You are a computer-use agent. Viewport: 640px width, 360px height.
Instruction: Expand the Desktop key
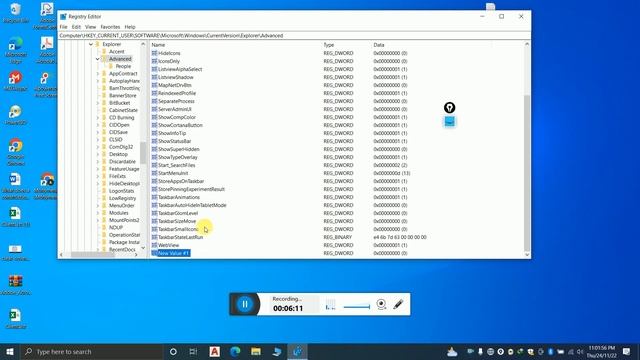[x=98, y=154]
